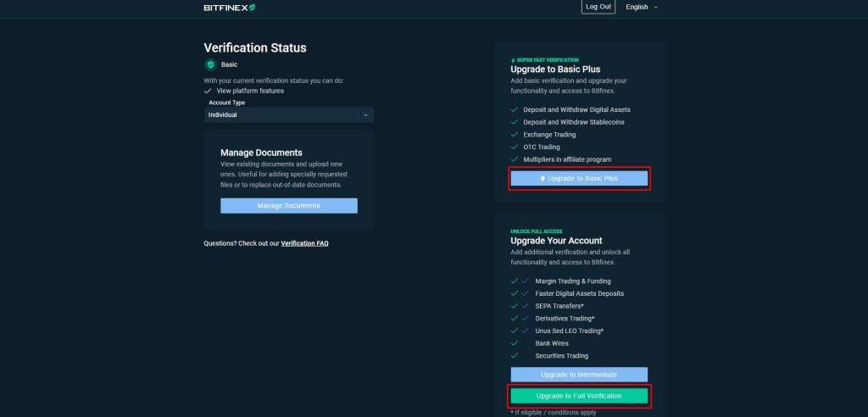Click the checkmark beside Exchange Trading
This screenshot has height=417, width=868.
point(515,135)
